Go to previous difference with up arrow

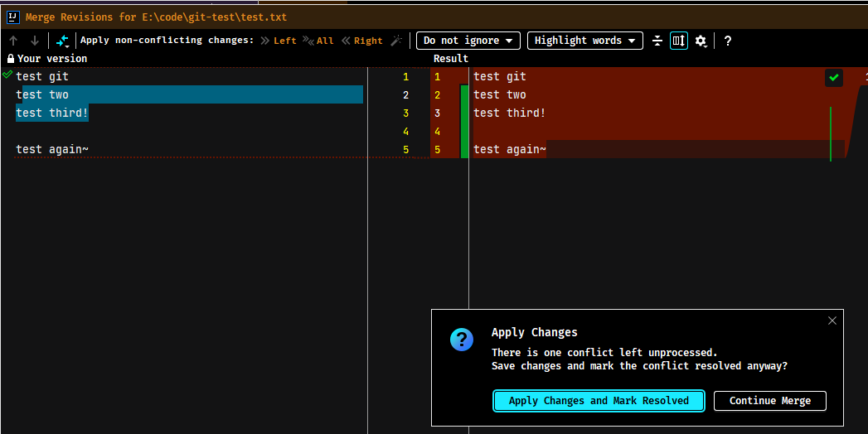(13, 41)
